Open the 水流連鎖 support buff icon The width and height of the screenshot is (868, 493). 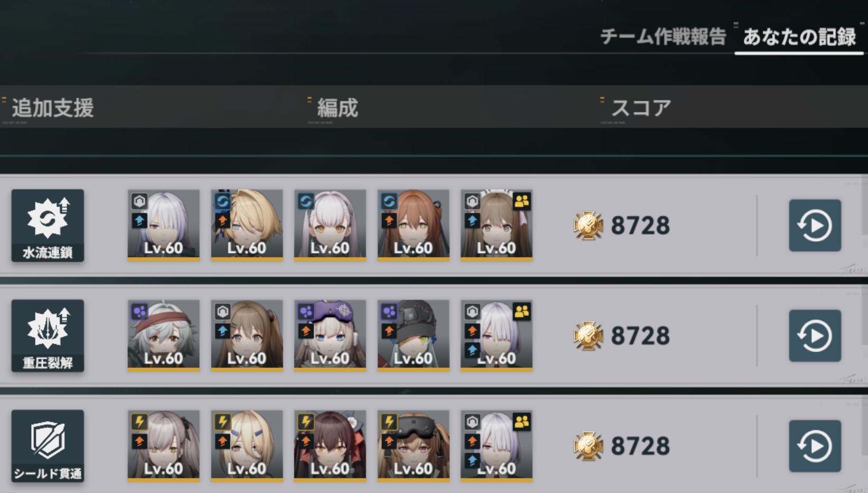coord(48,225)
